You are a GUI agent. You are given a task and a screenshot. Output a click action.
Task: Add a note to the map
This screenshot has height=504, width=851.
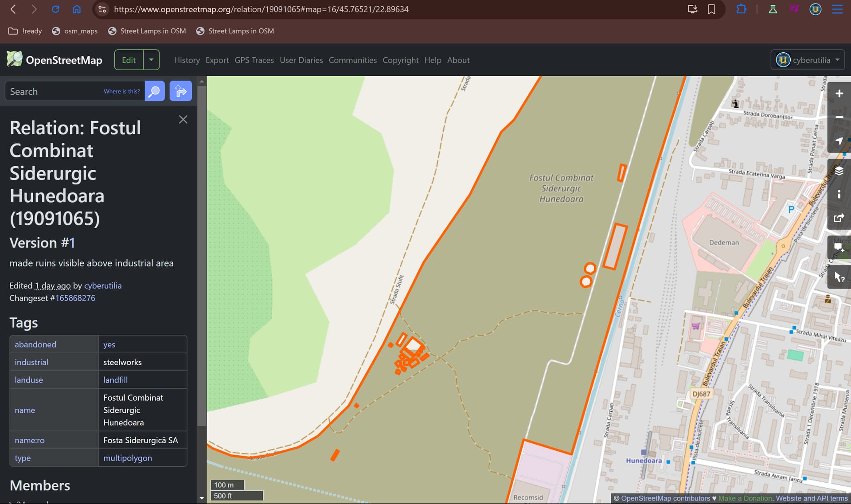(839, 247)
